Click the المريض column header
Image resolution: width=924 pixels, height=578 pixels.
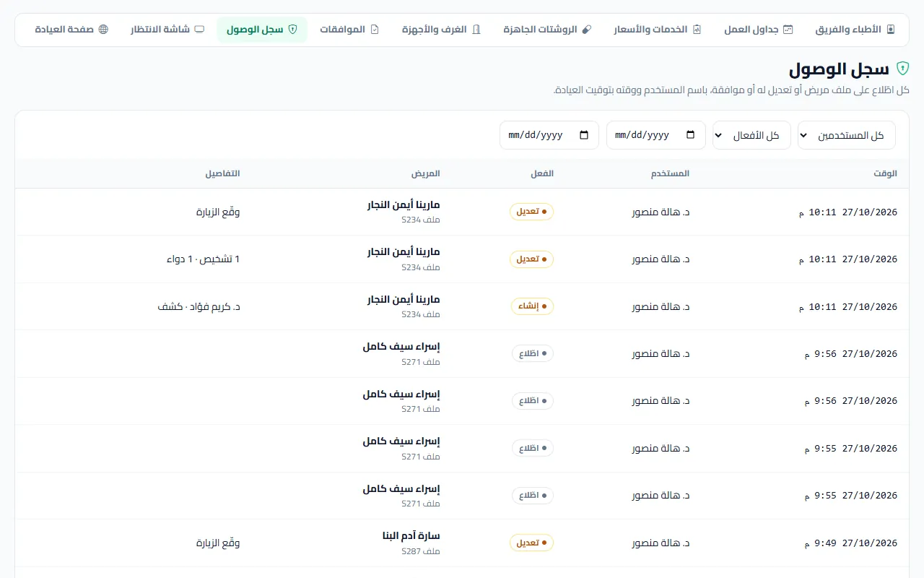click(426, 173)
